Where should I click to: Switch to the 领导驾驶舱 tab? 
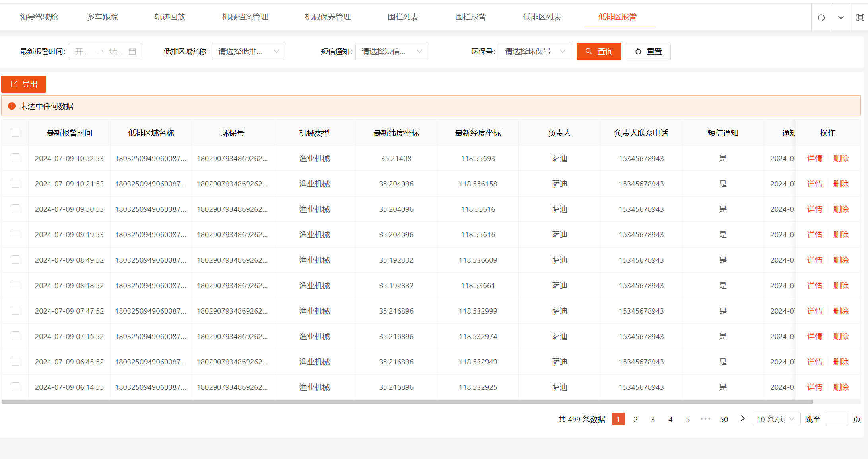coord(39,17)
